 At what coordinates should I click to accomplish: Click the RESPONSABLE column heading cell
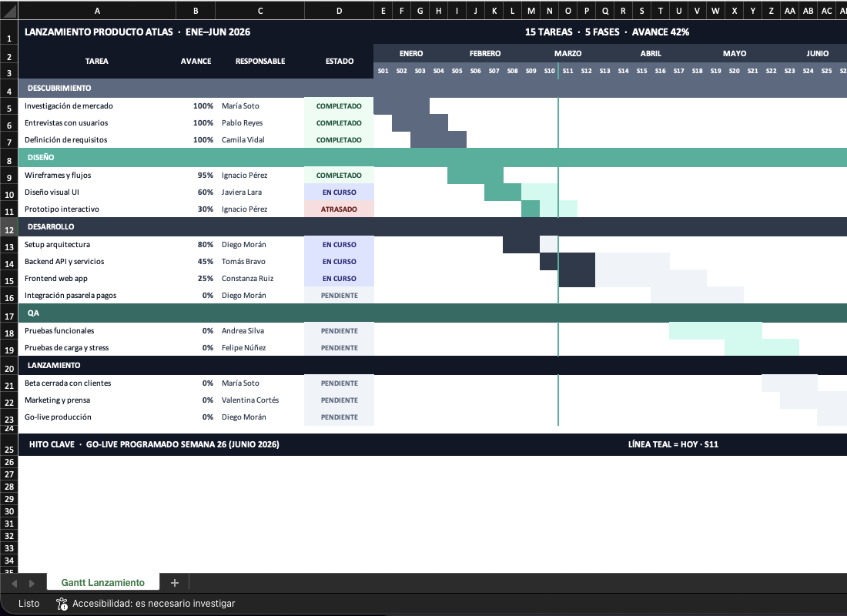259,61
